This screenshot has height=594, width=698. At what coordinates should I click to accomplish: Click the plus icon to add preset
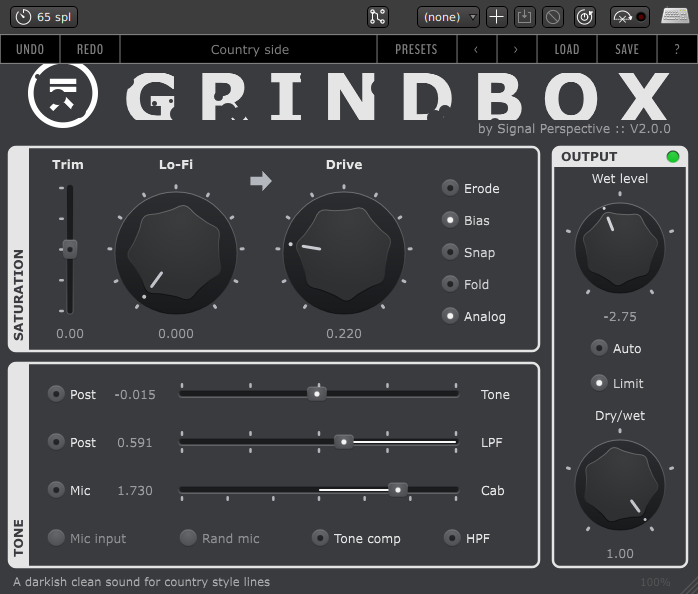click(496, 17)
